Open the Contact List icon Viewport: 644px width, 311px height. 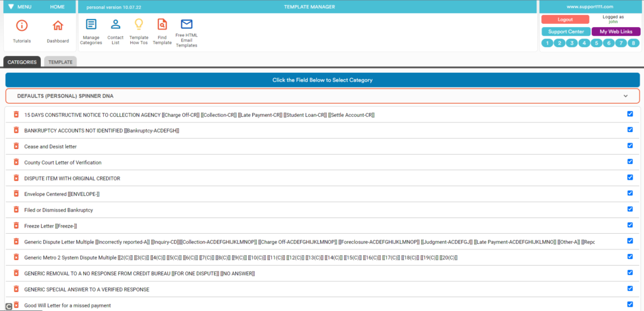pyautogui.click(x=116, y=25)
